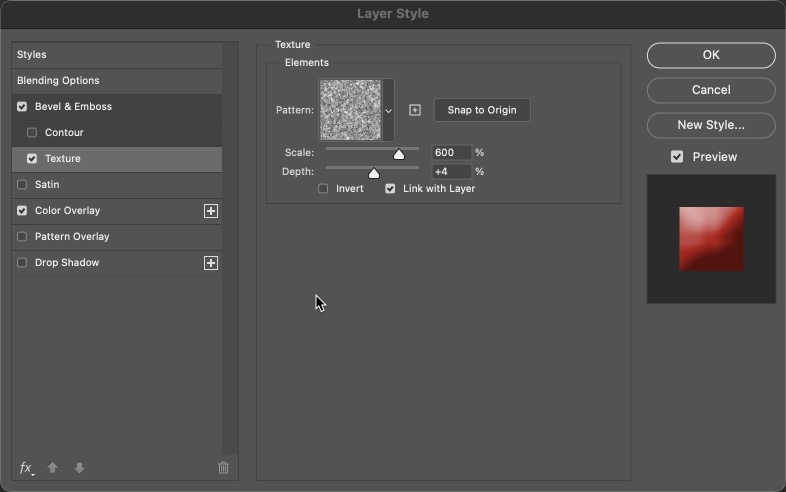Screen dimensions: 786x492
Task: Click the trash delete effect icon
Action: coord(224,468)
